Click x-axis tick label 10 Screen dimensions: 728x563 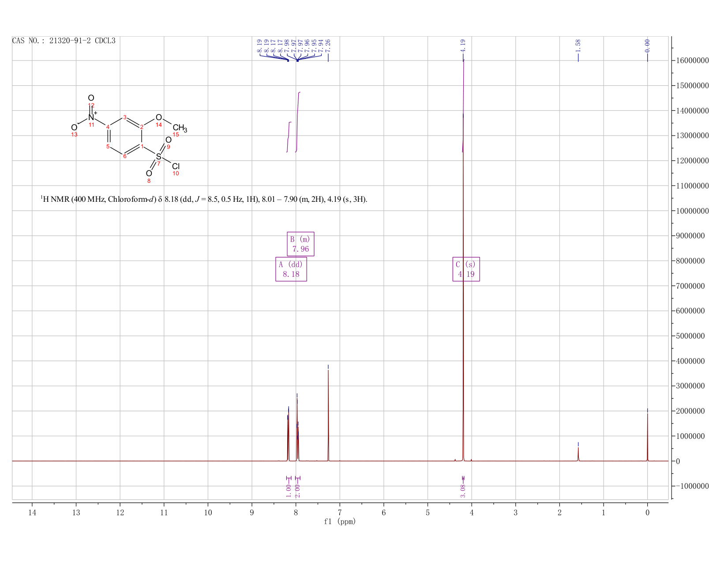(208, 512)
